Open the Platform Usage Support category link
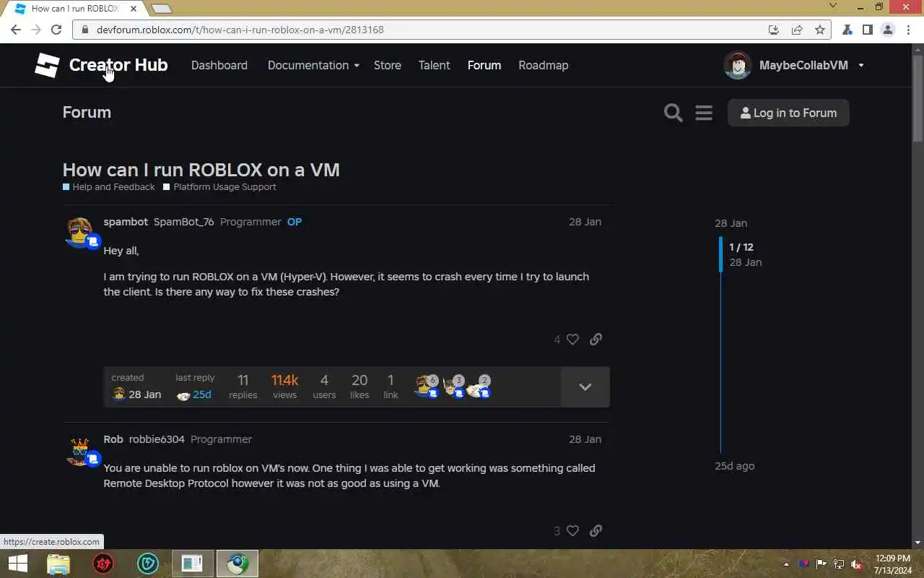924x578 pixels. point(219,187)
